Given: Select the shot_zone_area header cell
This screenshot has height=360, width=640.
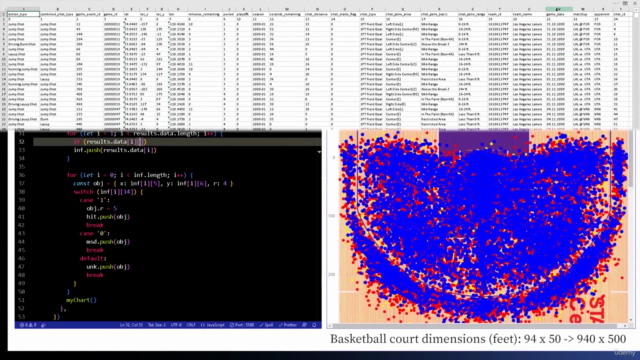Looking at the screenshot, I should [402, 14].
